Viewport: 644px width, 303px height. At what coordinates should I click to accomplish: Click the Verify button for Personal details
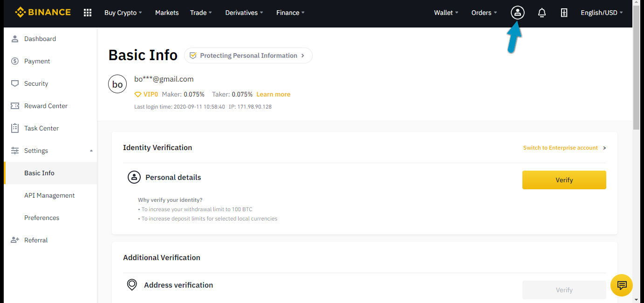coord(564,180)
